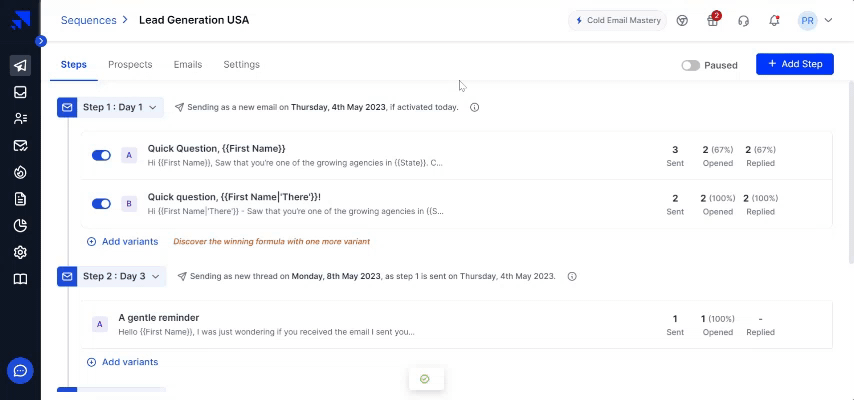Click the Chrome extension icon in header

click(682, 20)
